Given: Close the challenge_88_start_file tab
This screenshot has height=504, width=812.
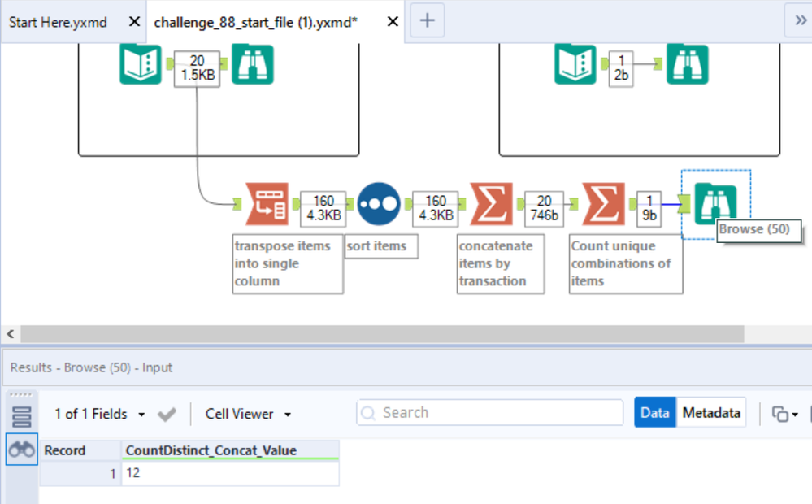Looking at the screenshot, I should [x=393, y=22].
